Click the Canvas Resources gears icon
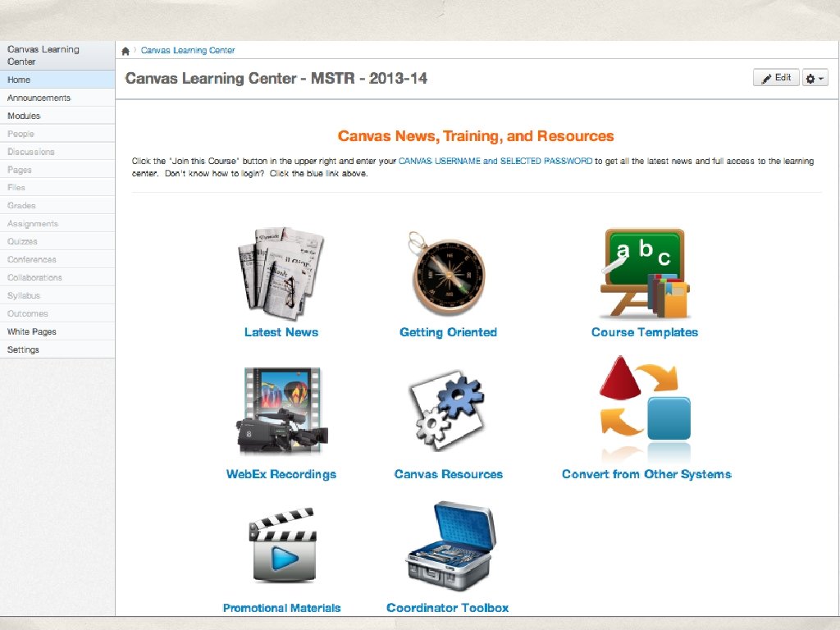This screenshot has height=630, width=840. [x=448, y=410]
